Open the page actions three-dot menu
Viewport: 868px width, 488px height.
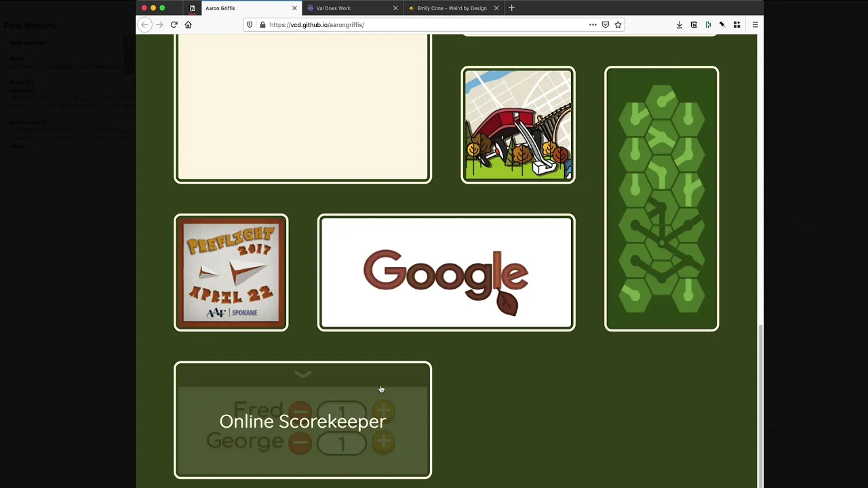point(593,24)
